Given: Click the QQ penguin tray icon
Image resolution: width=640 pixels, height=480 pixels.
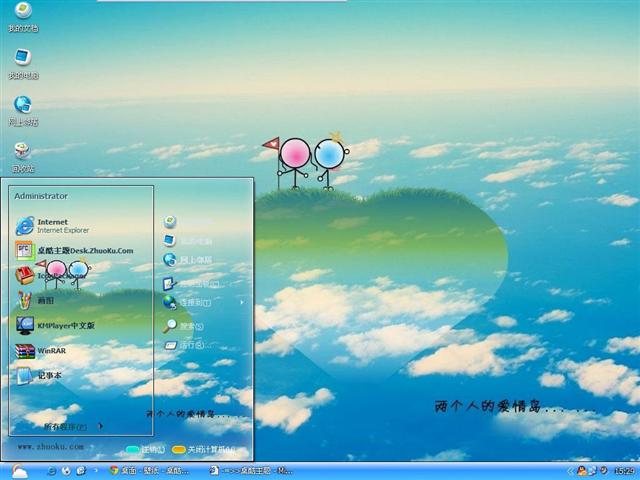Looking at the screenshot, I should click(582, 471).
